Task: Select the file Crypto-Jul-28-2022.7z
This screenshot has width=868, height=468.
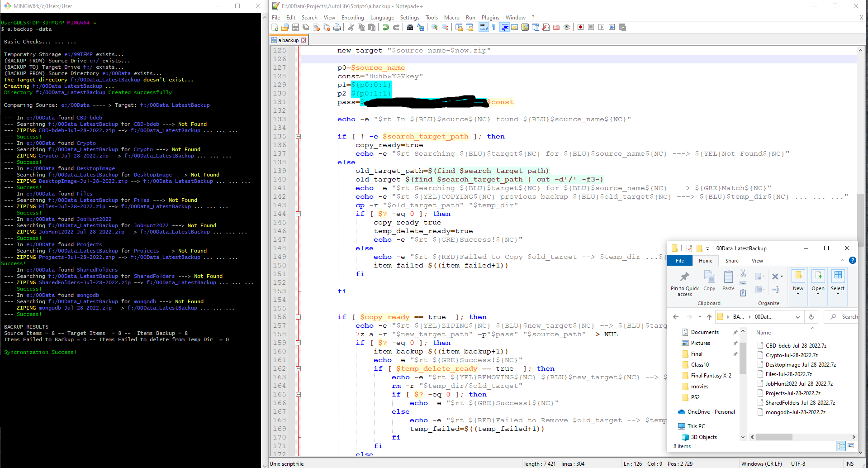Action: [x=792, y=355]
